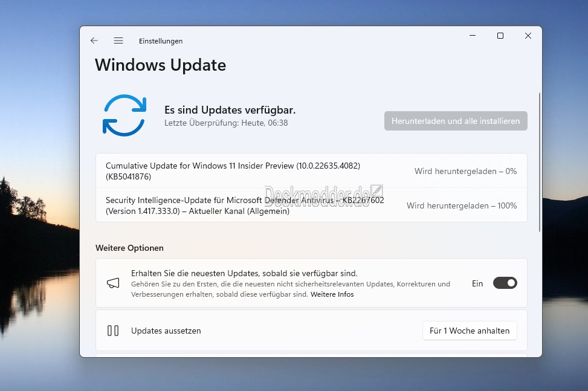Select the Security Intelligence-Update KB2267602 entry
Viewport: 588px width, 391px height.
[x=311, y=205]
